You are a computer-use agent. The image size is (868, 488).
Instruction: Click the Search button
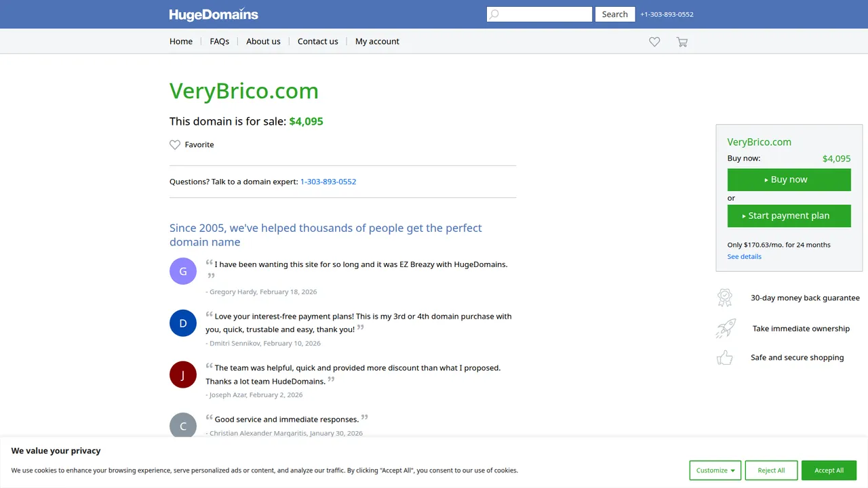tap(615, 14)
